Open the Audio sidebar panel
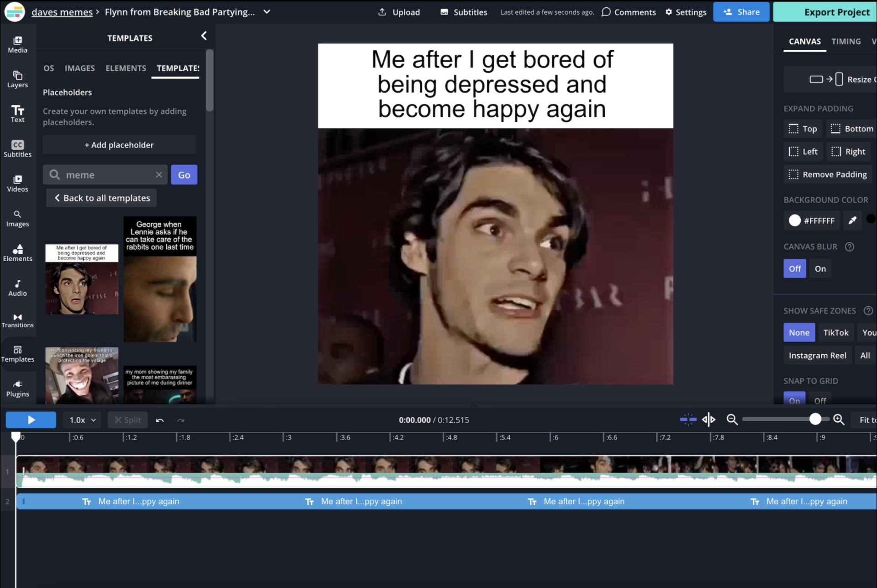877x588 pixels. coord(17,288)
